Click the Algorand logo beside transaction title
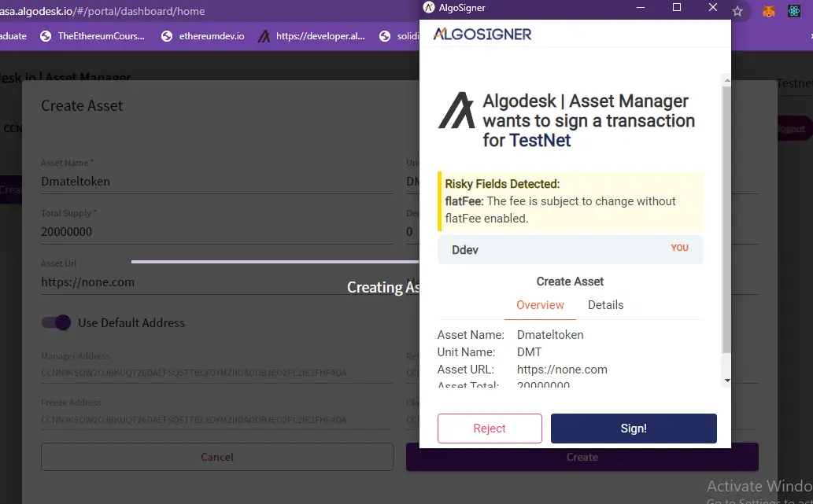This screenshot has width=813, height=504. (x=456, y=110)
